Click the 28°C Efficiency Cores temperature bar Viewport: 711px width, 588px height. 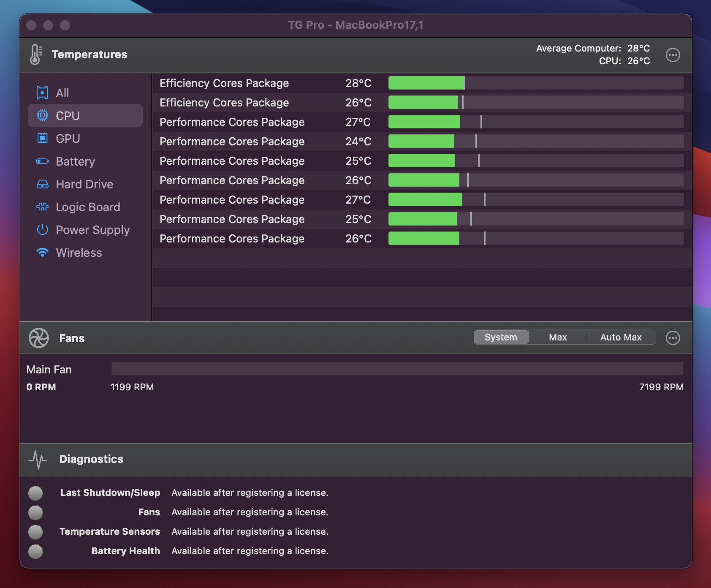[536, 83]
